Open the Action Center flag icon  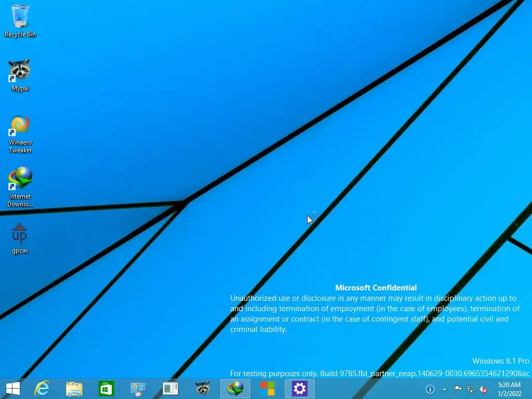pos(458,389)
